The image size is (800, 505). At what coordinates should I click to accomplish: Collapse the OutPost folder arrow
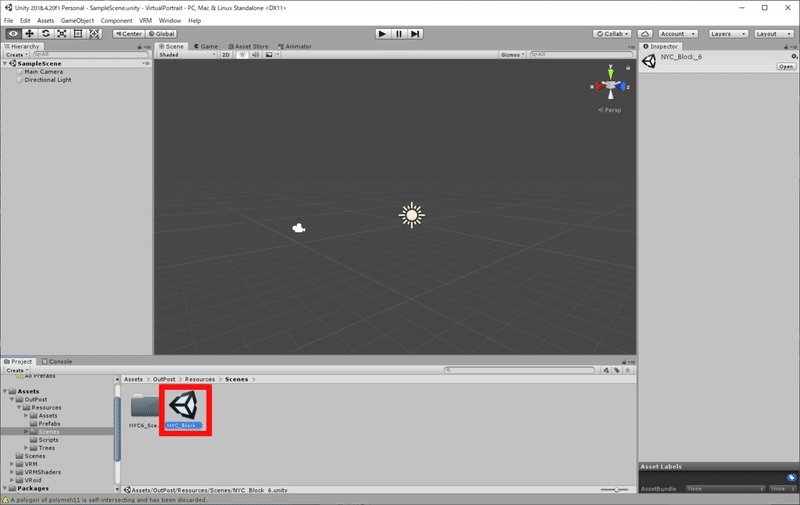[x=12, y=399]
